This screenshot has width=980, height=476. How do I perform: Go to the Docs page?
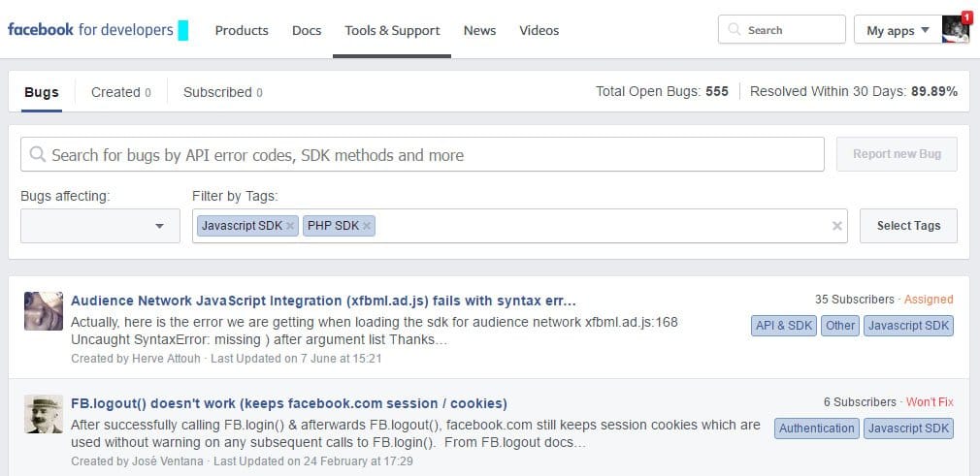(307, 30)
